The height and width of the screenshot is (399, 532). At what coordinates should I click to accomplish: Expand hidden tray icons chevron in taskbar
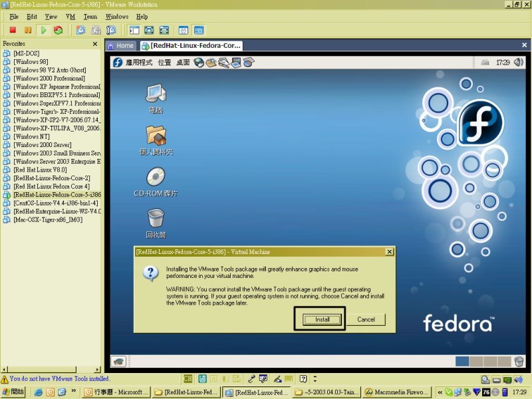(x=440, y=392)
